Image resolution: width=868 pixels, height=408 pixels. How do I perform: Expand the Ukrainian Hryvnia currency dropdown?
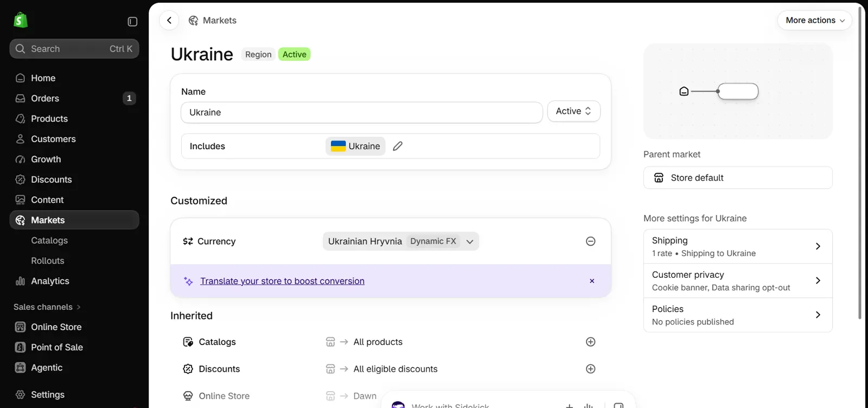coord(470,241)
